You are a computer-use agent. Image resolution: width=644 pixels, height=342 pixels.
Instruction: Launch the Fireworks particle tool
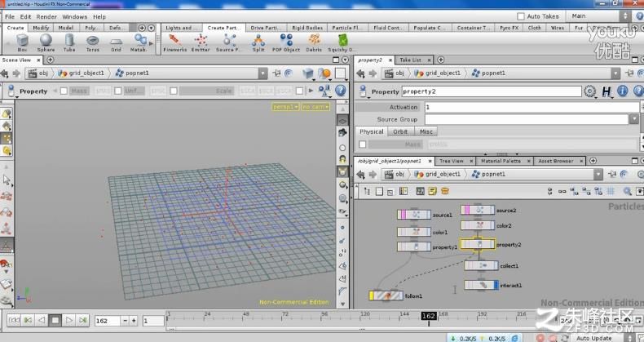tap(175, 42)
